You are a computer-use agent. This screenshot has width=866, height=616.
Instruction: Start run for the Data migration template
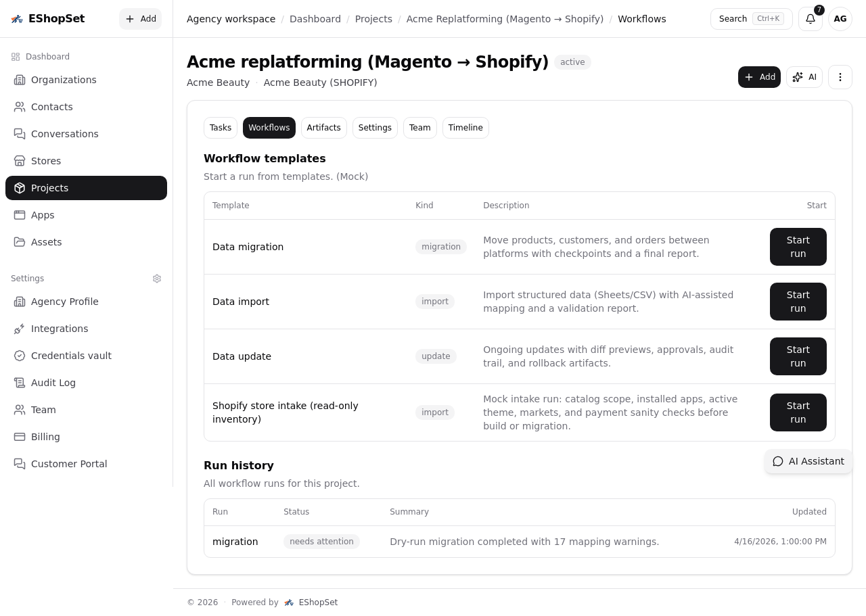(798, 247)
